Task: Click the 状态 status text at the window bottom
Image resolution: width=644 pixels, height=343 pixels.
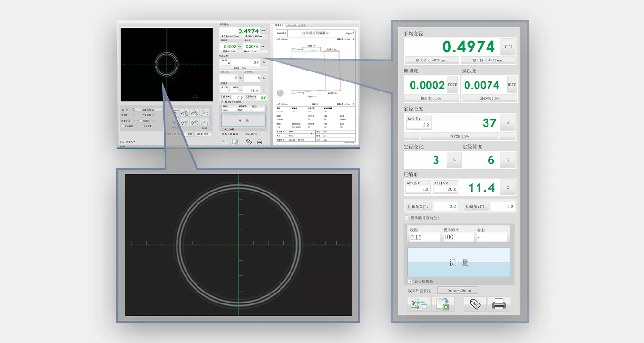Action: click(x=127, y=141)
